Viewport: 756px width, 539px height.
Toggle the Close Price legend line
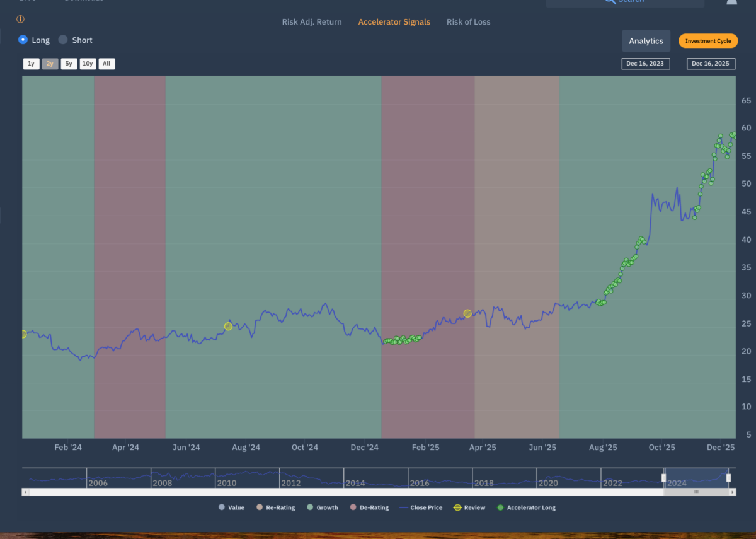tap(402, 507)
